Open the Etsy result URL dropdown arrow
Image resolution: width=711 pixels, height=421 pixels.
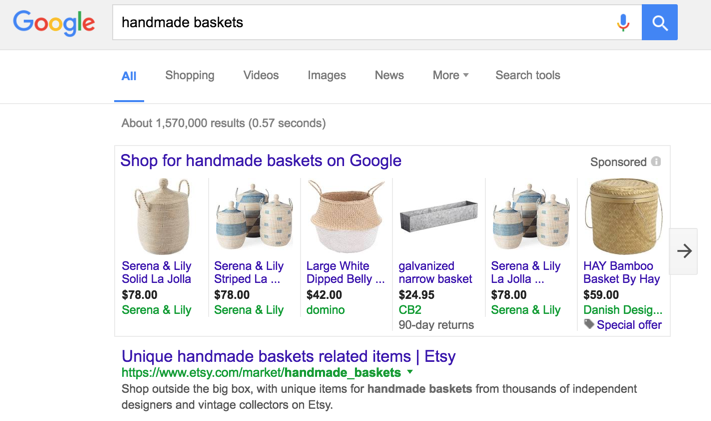(410, 372)
